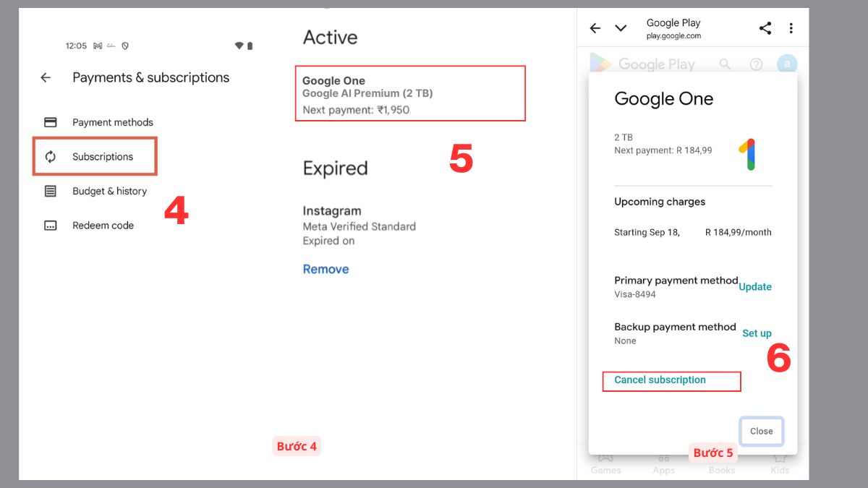Click the Google Play logo

point(642,64)
